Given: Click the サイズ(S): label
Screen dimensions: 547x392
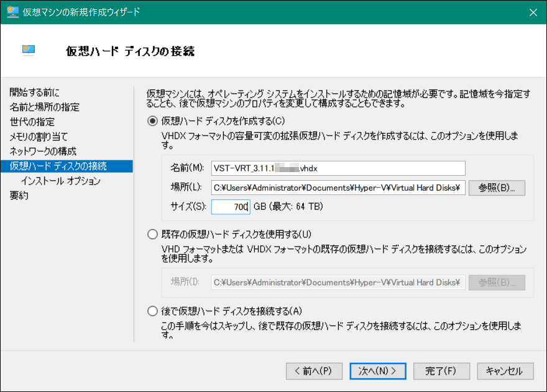Looking at the screenshot, I should click(188, 206).
